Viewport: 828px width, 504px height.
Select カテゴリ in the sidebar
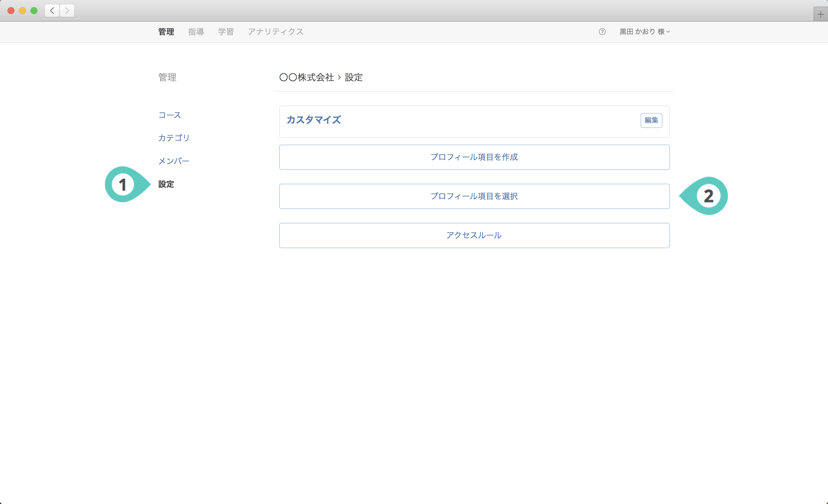pos(174,138)
